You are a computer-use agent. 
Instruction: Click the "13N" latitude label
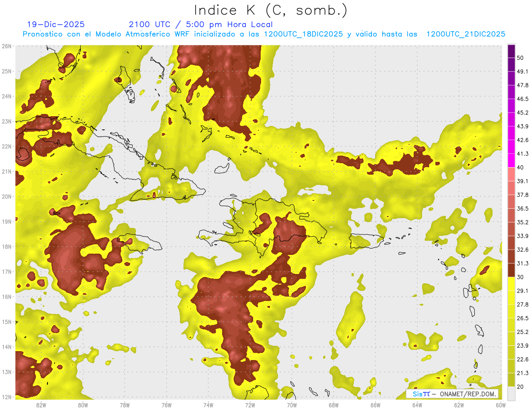(6, 372)
